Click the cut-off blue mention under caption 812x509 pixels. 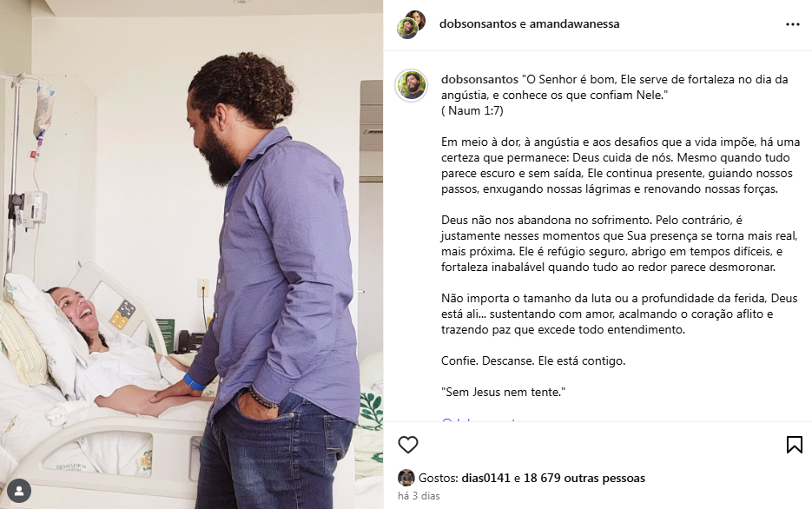[x=479, y=420]
